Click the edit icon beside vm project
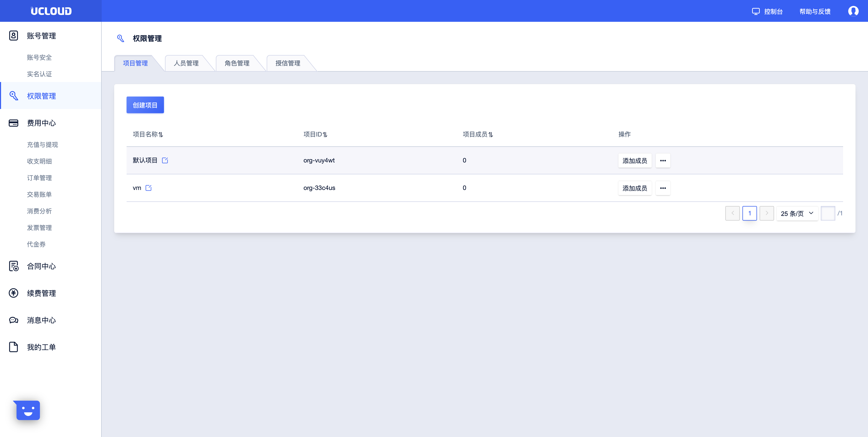The width and height of the screenshot is (868, 437). coord(148,188)
